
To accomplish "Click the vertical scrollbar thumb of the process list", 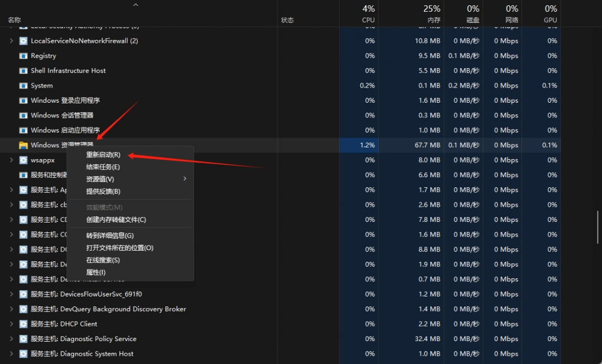I will click(x=597, y=227).
